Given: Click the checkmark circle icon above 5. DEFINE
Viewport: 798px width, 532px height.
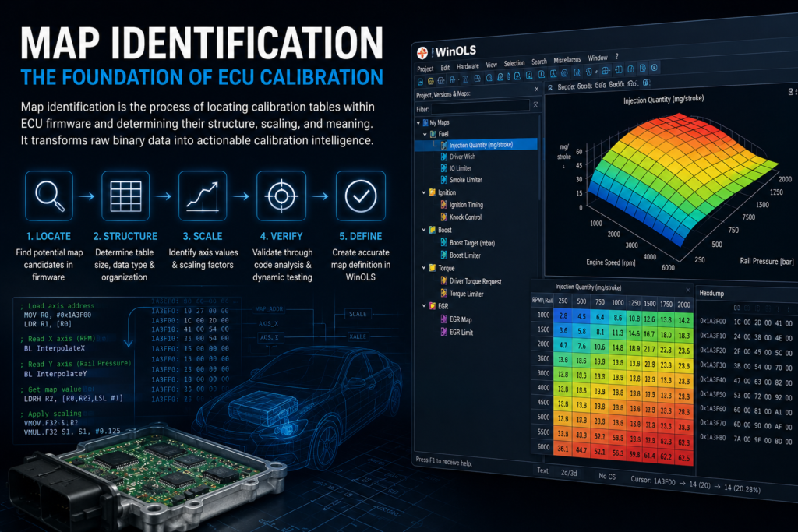Looking at the screenshot, I should (x=360, y=196).
